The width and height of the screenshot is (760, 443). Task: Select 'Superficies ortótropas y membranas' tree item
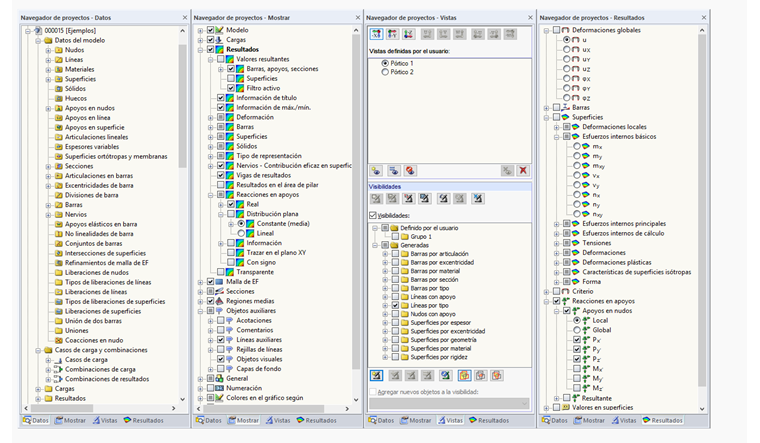click(x=116, y=157)
